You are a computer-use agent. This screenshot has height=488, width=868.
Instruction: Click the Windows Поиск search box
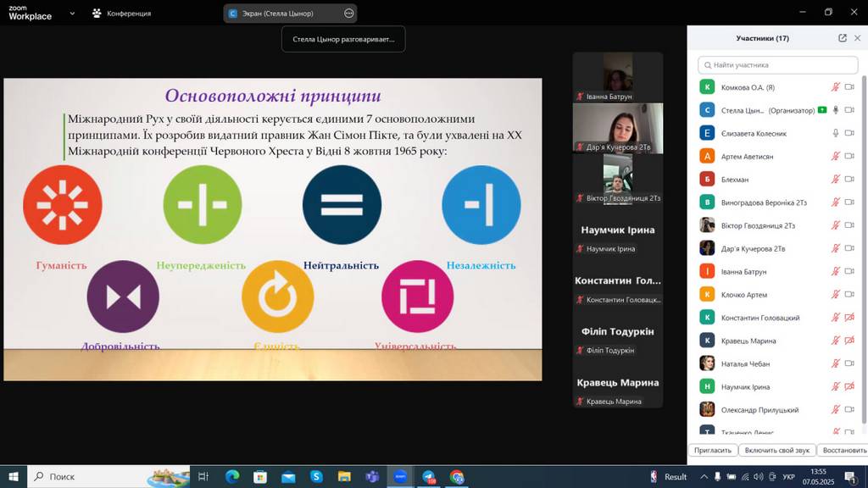coord(108,476)
